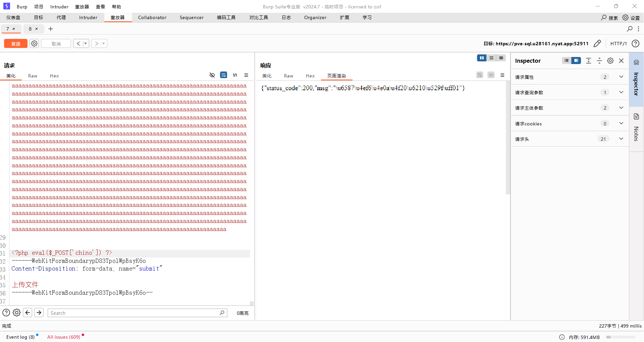This screenshot has height=342, width=644.
Task: Open the 代理 Proxy tab
Action: (x=61, y=17)
